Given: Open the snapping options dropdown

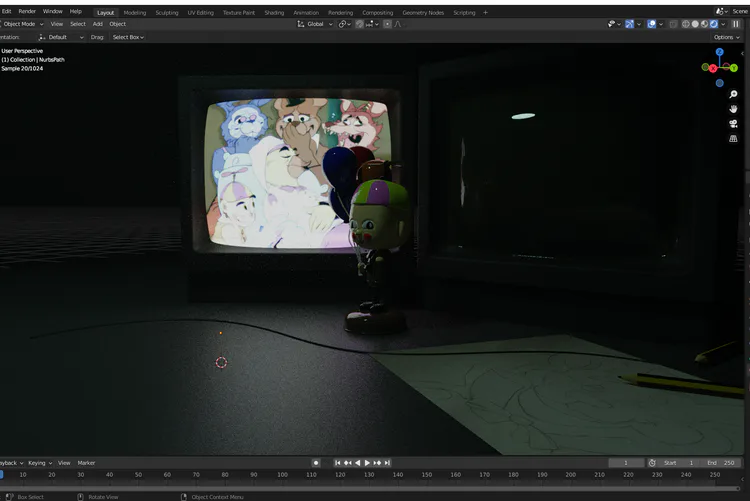Looking at the screenshot, I should point(372,24).
